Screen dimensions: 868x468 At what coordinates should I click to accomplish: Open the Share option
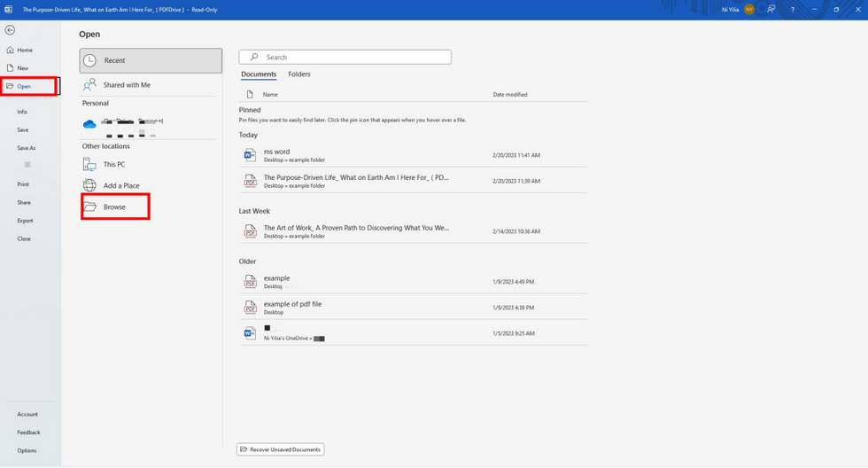(24, 203)
